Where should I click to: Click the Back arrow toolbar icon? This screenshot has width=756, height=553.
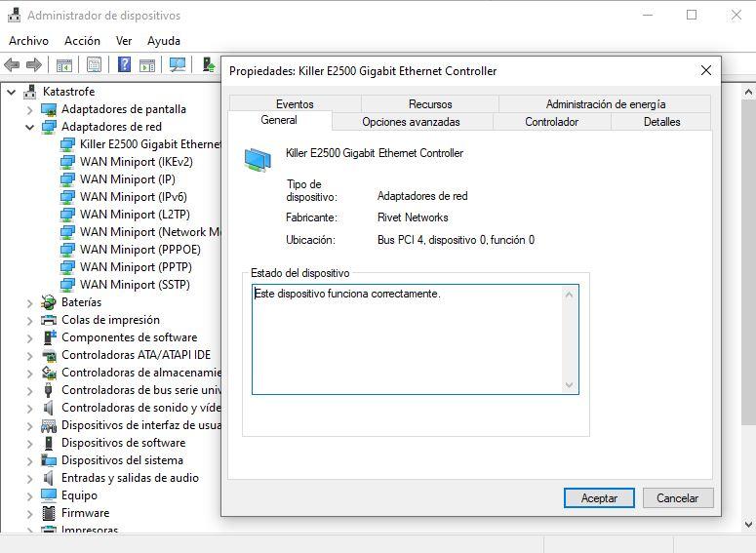(x=12, y=64)
